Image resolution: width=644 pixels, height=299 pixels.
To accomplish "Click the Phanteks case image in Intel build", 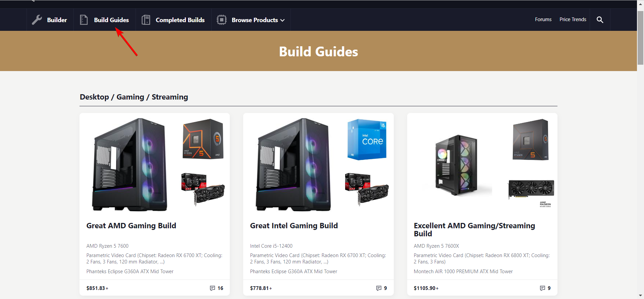I will (293, 164).
